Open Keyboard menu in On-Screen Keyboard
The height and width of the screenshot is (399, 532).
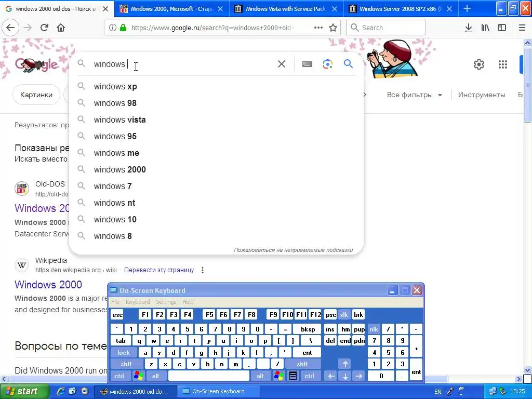pos(137,302)
